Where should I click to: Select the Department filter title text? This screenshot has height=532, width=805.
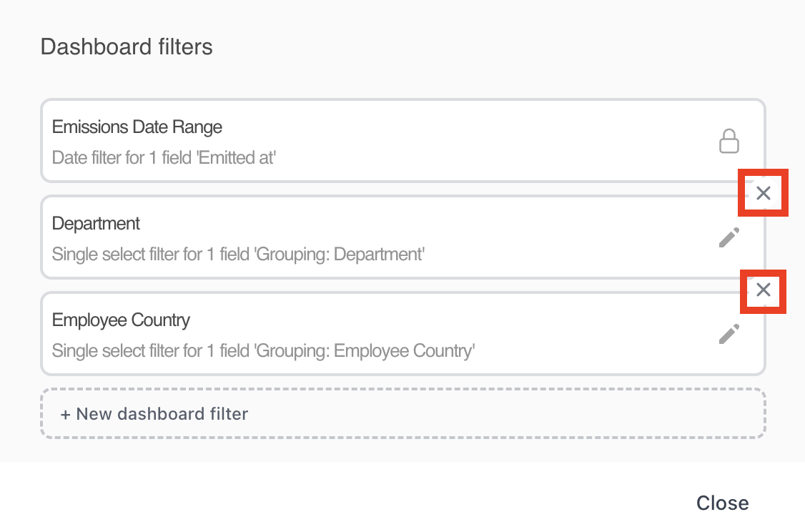[x=96, y=223]
